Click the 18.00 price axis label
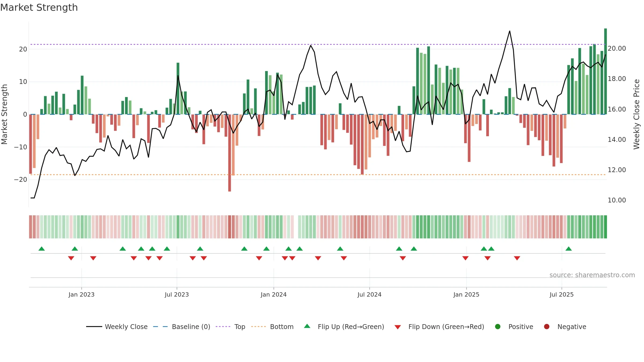644x362 pixels. coord(617,79)
